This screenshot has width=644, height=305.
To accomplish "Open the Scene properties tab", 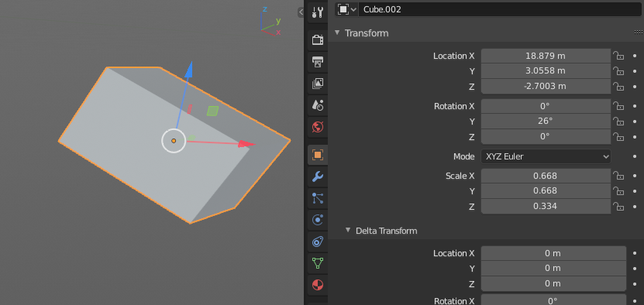I will (x=317, y=105).
